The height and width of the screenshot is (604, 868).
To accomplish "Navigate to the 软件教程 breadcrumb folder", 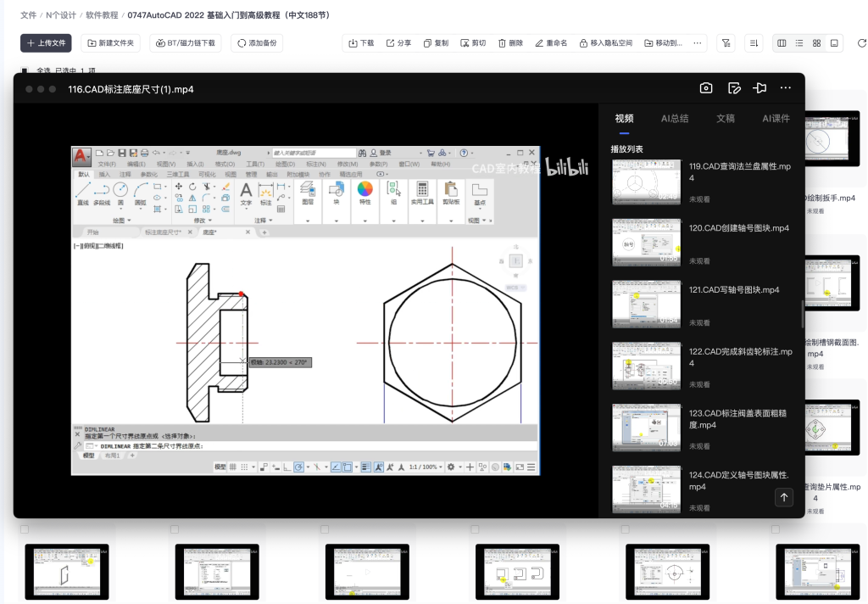I will [102, 15].
